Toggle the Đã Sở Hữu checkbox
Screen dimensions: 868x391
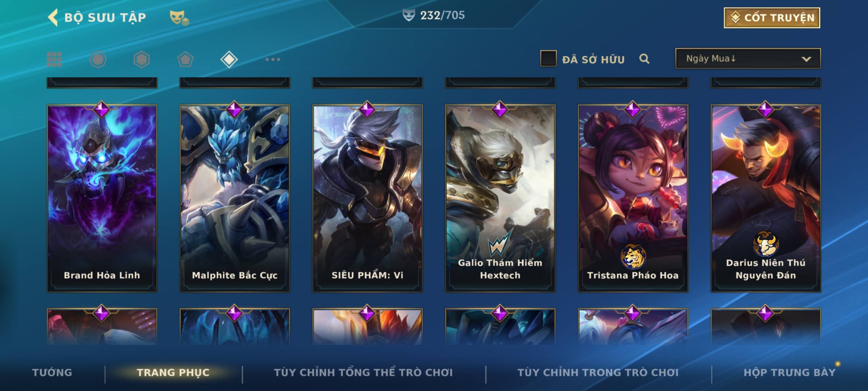point(548,59)
